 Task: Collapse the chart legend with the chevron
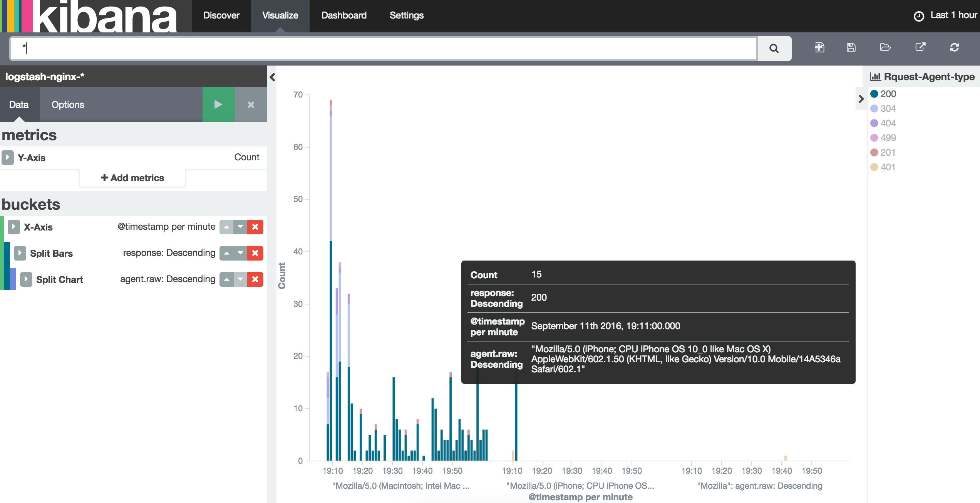click(861, 99)
